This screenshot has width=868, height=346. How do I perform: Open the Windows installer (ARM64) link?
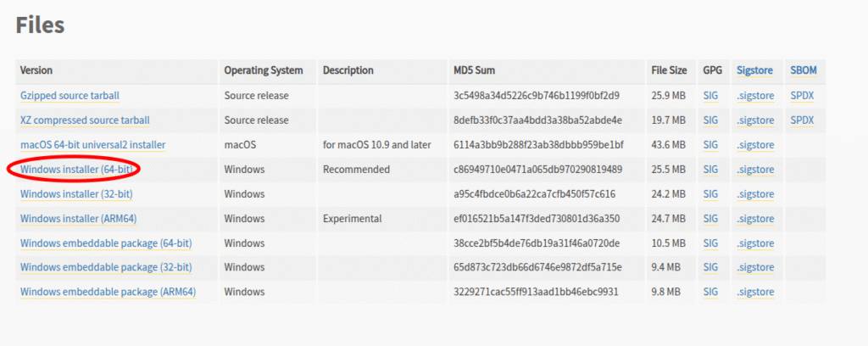pyautogui.click(x=79, y=219)
